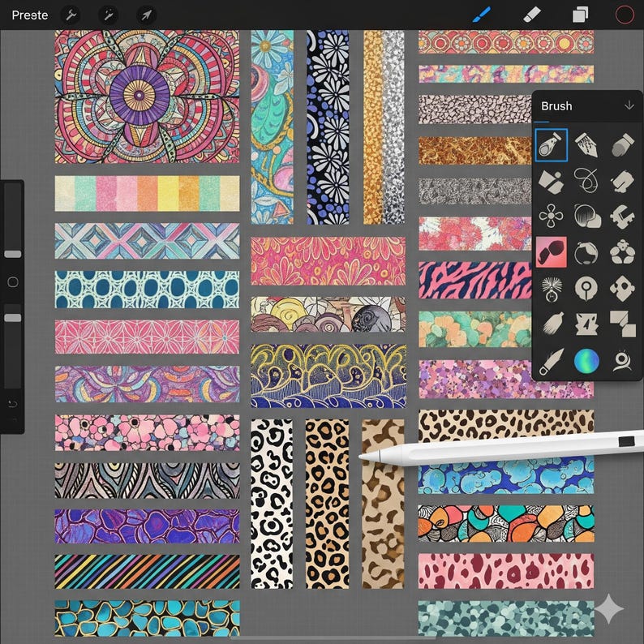Image resolution: width=644 pixels, height=644 pixels.
Task: Choose the clamp-shaped brush icon
Action: (622, 216)
